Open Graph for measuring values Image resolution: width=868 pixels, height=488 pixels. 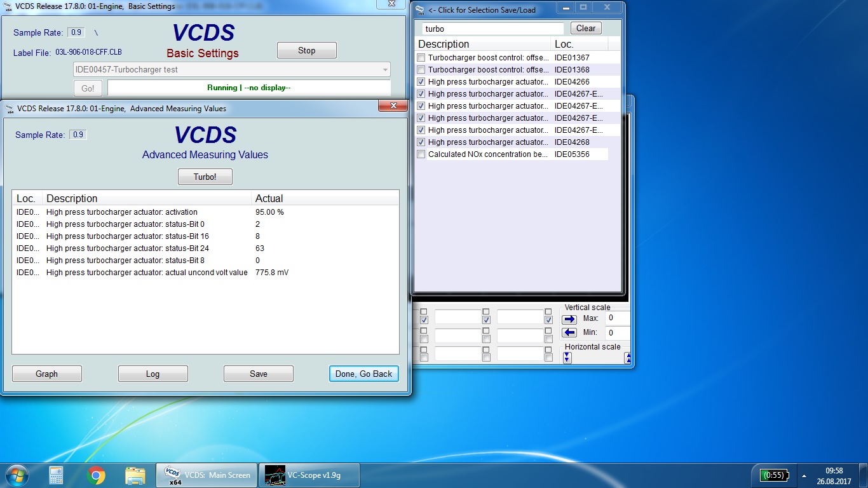(46, 374)
